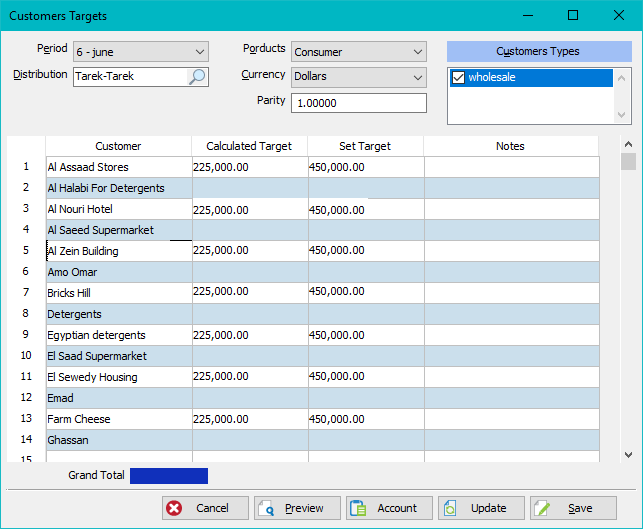Image resolution: width=643 pixels, height=529 pixels.
Task: Click the Distribution Tarek-Tarek text field
Action: click(130, 77)
